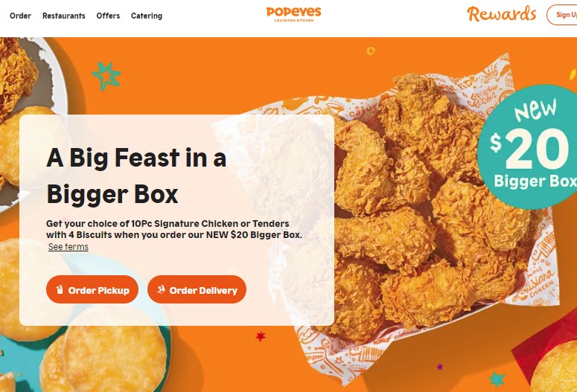The image size is (577, 392).
Task: Click the teal star decoration near the plate
Action: (106, 76)
